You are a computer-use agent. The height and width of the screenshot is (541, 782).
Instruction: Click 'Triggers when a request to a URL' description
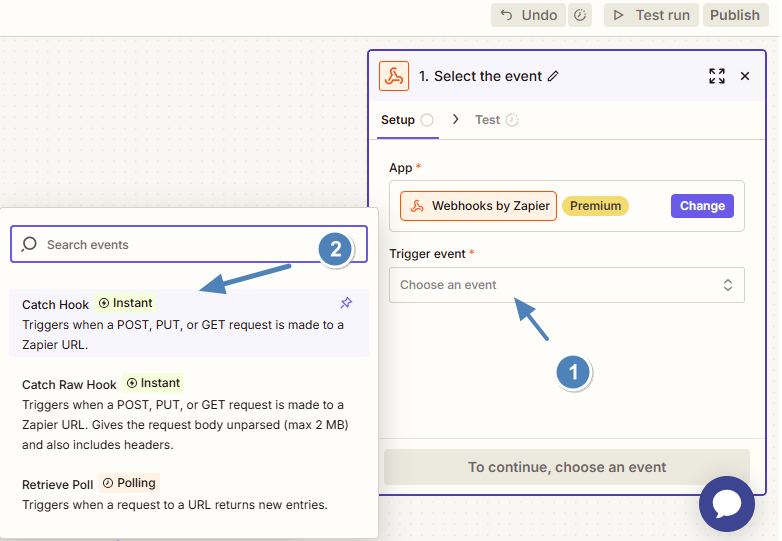(175, 505)
